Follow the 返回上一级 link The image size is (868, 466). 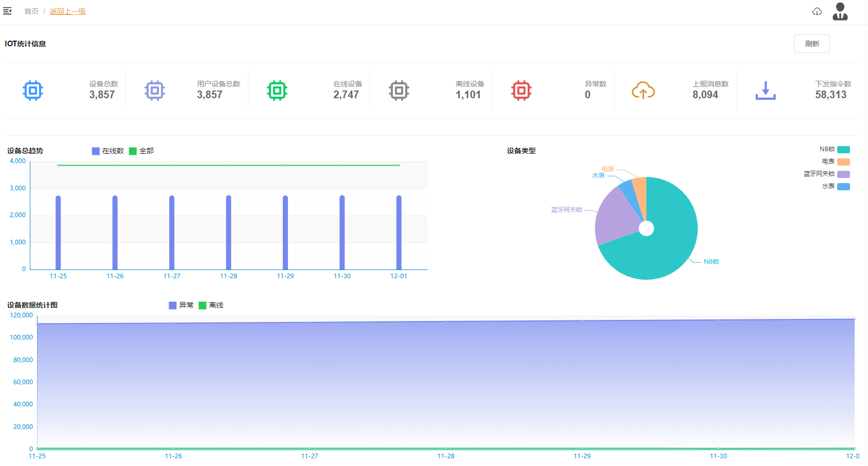click(68, 11)
